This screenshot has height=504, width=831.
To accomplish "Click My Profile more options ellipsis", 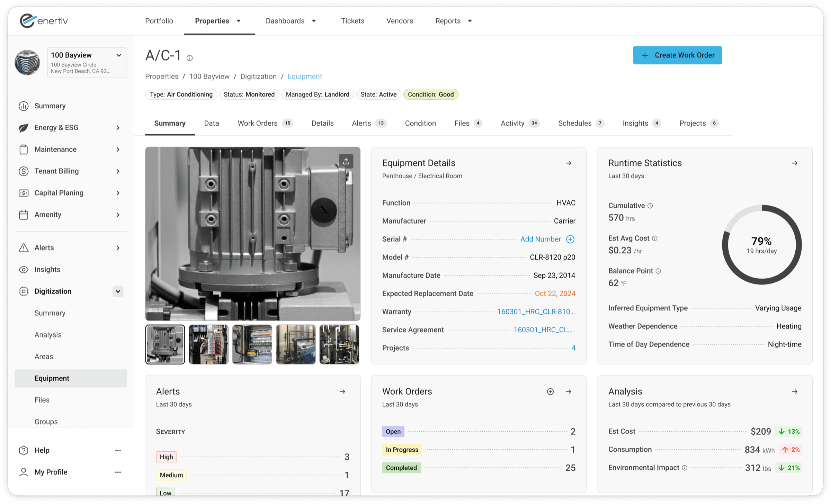I will click(x=118, y=472).
